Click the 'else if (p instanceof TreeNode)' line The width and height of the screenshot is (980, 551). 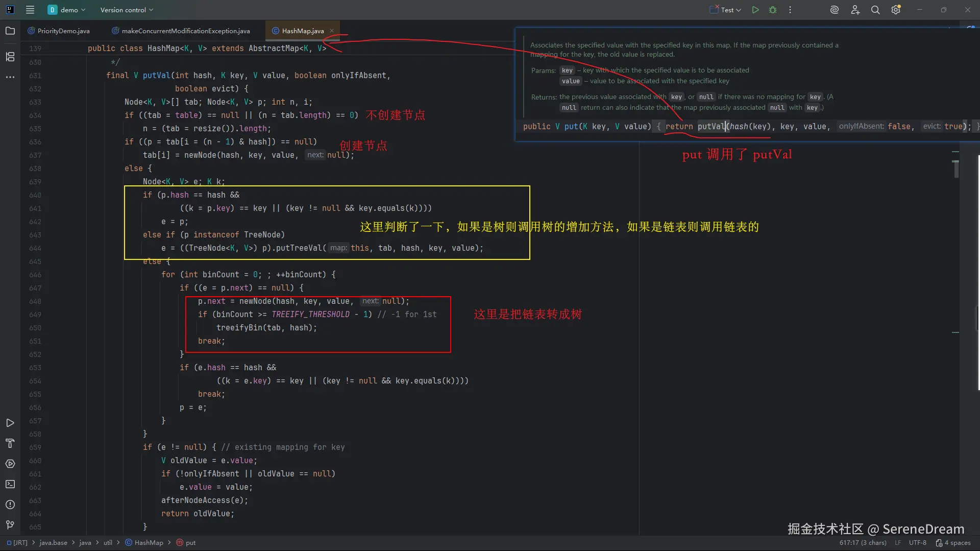[213, 235]
